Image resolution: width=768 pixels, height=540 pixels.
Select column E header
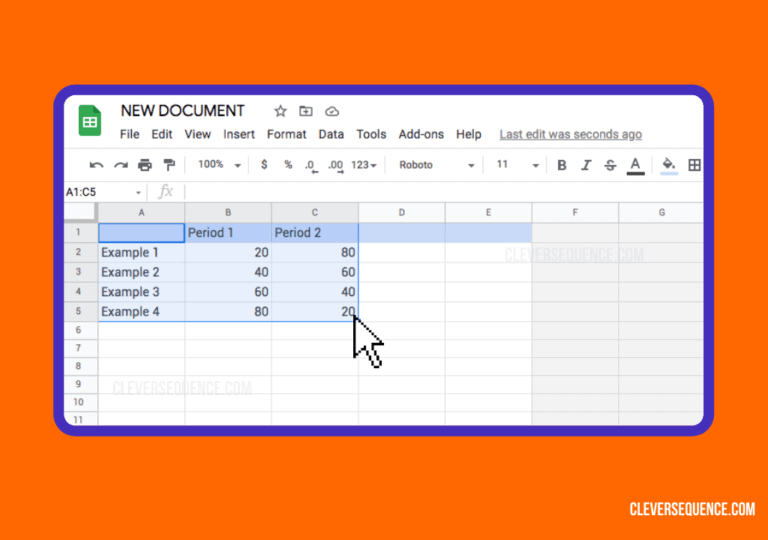488,212
